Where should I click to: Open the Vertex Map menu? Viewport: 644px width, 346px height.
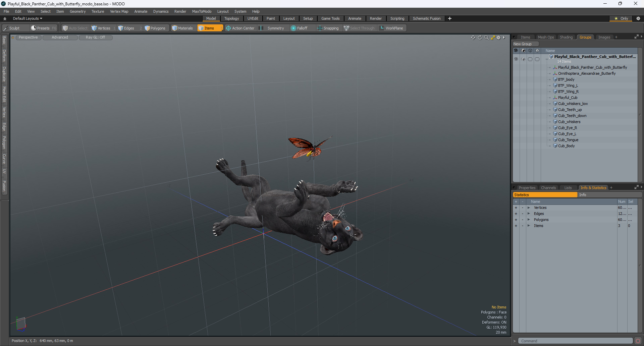119,11
